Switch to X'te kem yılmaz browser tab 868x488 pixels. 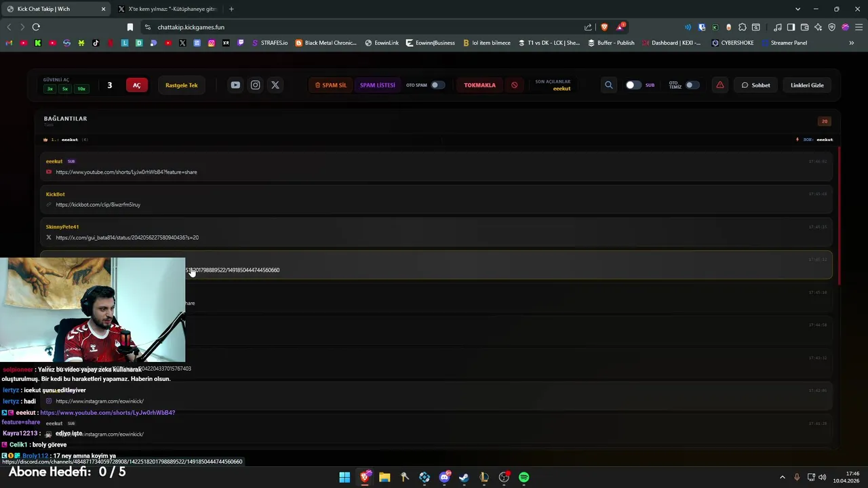pos(167,9)
